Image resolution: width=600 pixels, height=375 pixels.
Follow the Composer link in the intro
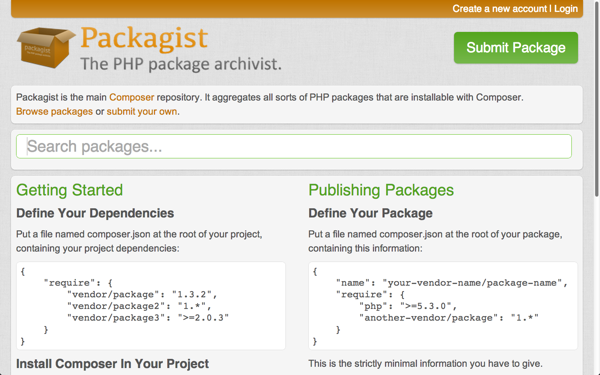tap(132, 97)
